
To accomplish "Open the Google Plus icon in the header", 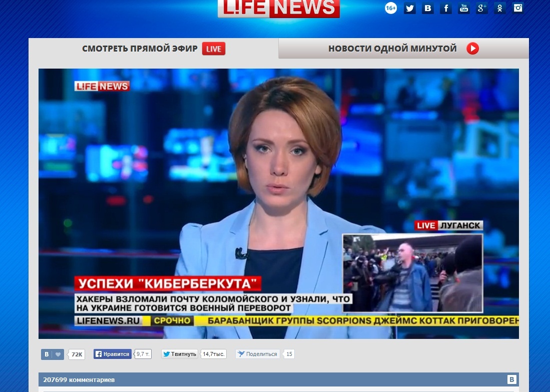I will click(482, 8).
